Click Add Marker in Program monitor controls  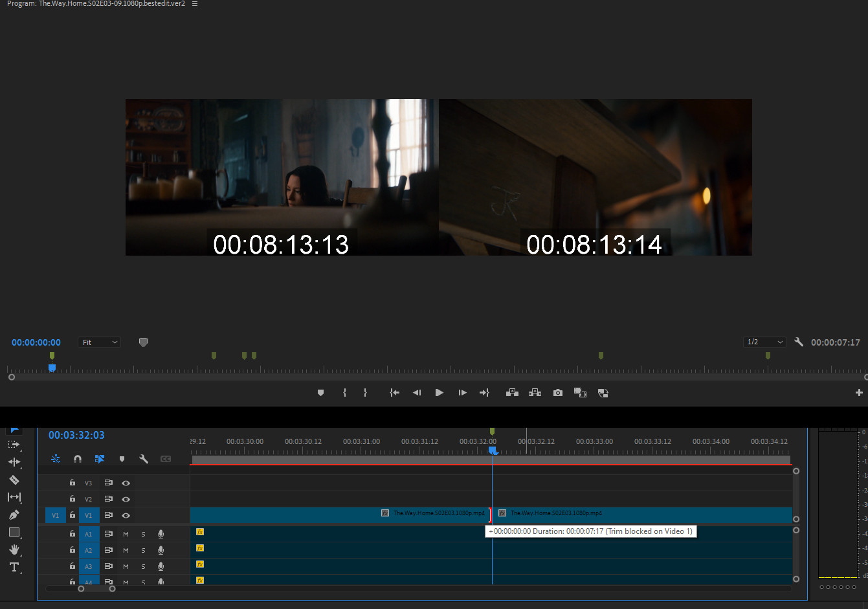[x=320, y=393]
